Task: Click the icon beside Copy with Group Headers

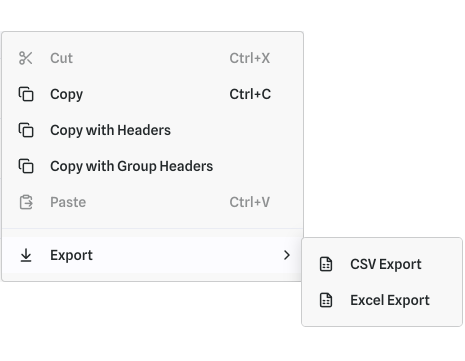Action: tap(26, 166)
